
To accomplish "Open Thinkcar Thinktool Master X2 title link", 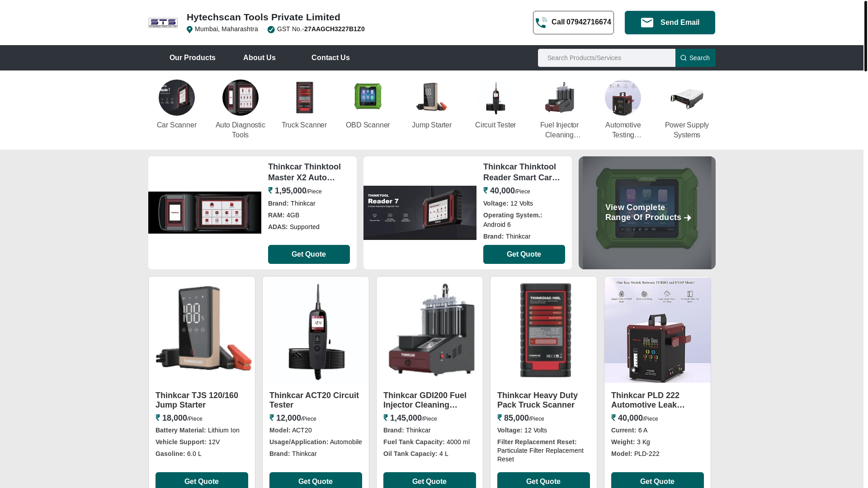I will (304, 172).
